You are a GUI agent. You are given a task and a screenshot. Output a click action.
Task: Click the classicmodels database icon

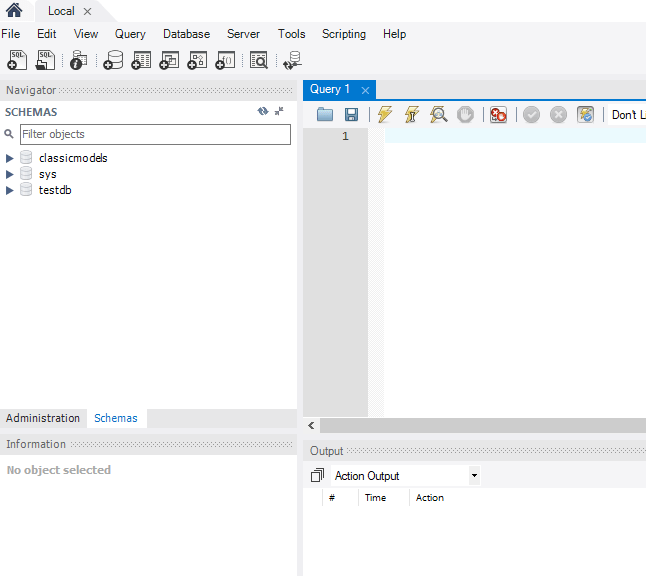click(26, 157)
